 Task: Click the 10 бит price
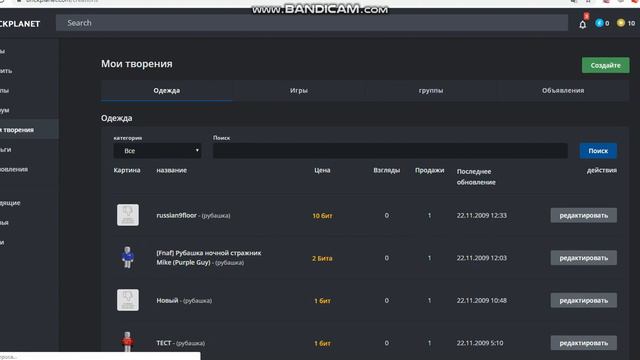click(x=322, y=216)
